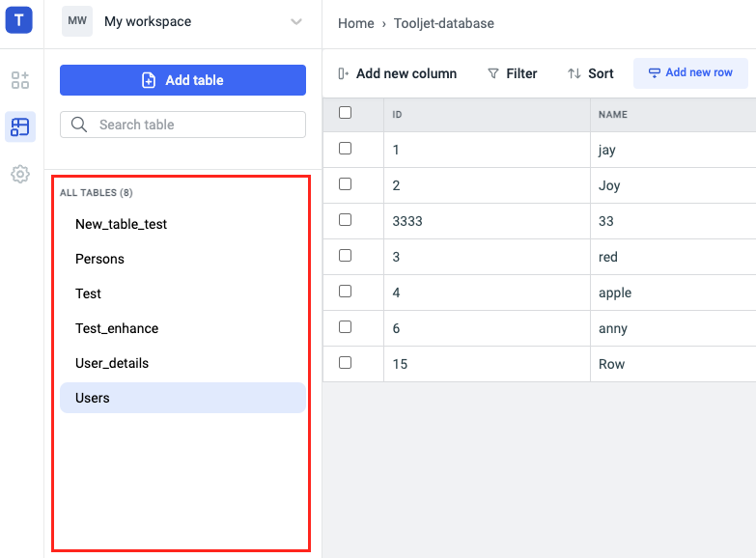Tick the checkbox for ID 3333
Viewport: 756px width, 558px height.
pos(346,220)
